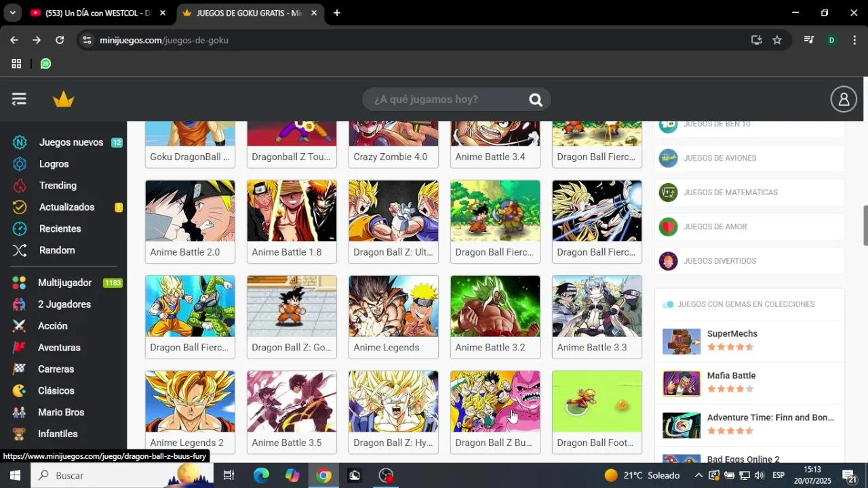This screenshot has height=488, width=868.
Task: Click the Chrome media control icon
Action: [x=808, y=40]
